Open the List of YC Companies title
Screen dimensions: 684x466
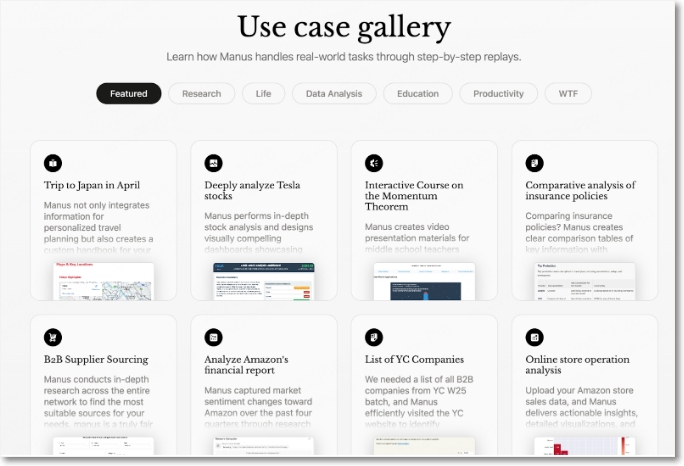coord(414,359)
